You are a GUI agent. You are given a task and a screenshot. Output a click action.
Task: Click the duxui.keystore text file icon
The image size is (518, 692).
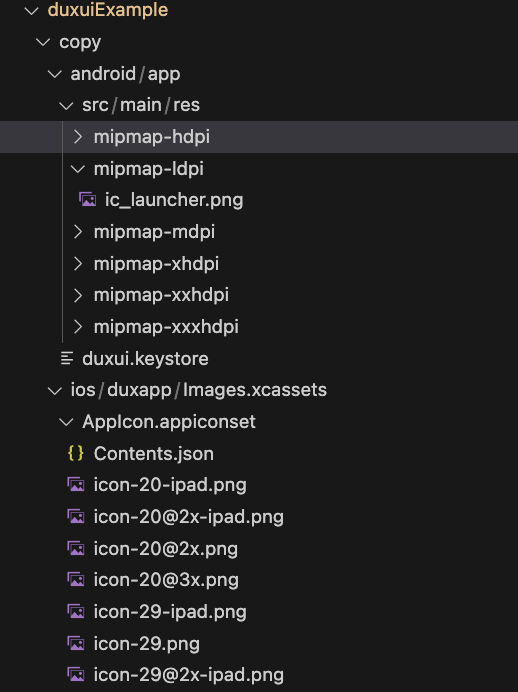pyautogui.click(x=67, y=358)
